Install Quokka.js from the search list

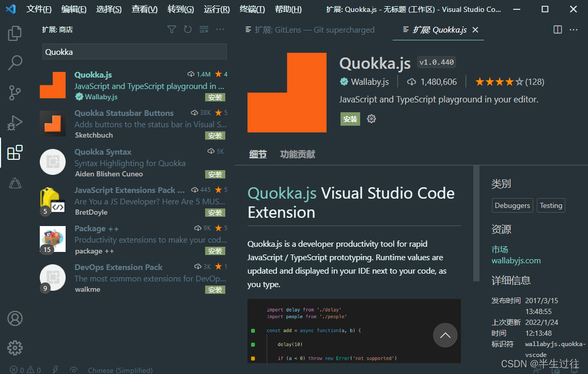point(215,97)
